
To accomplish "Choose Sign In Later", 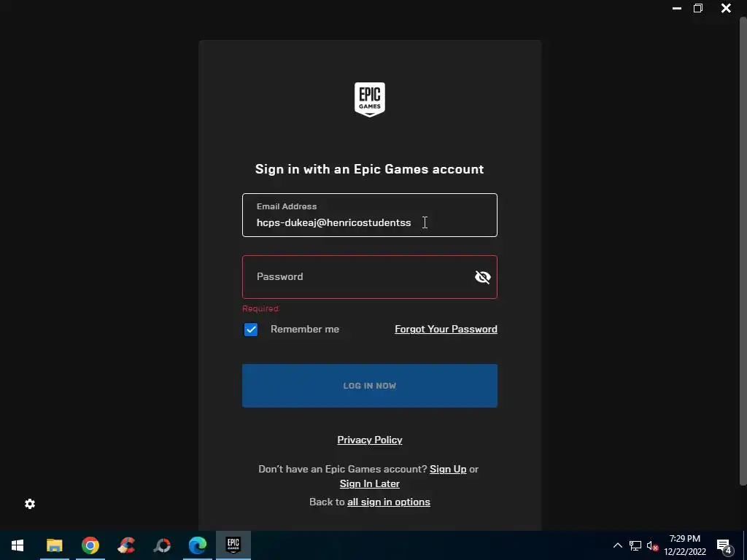I will [x=370, y=484].
